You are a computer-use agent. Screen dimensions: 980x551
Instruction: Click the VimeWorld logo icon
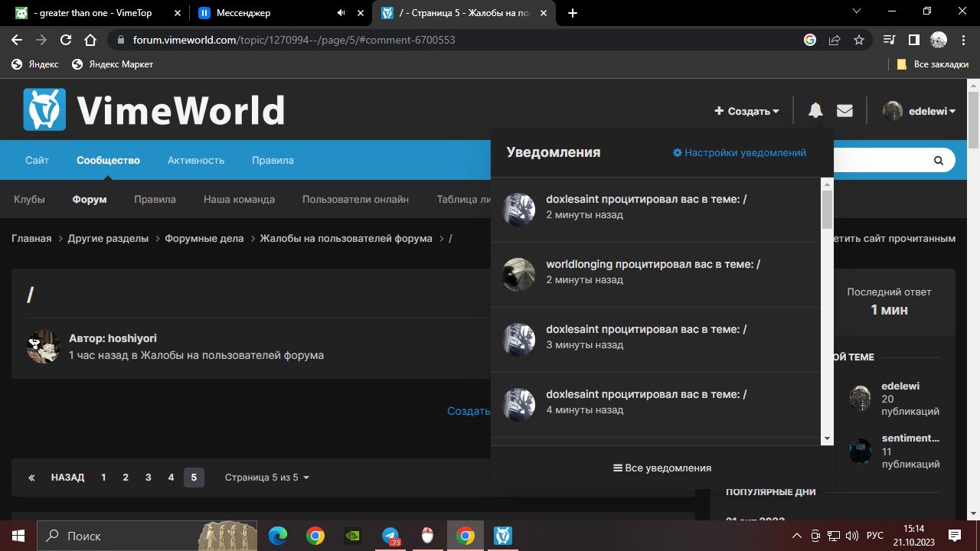pos(44,109)
